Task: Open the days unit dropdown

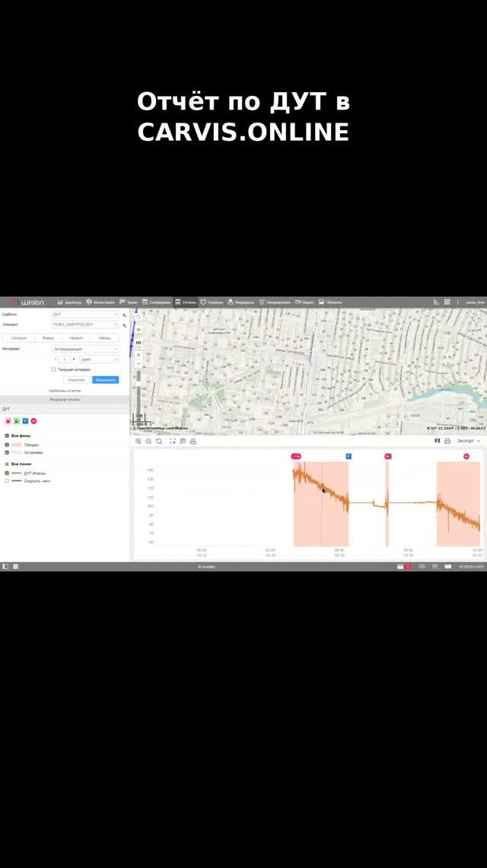Action: [99, 359]
